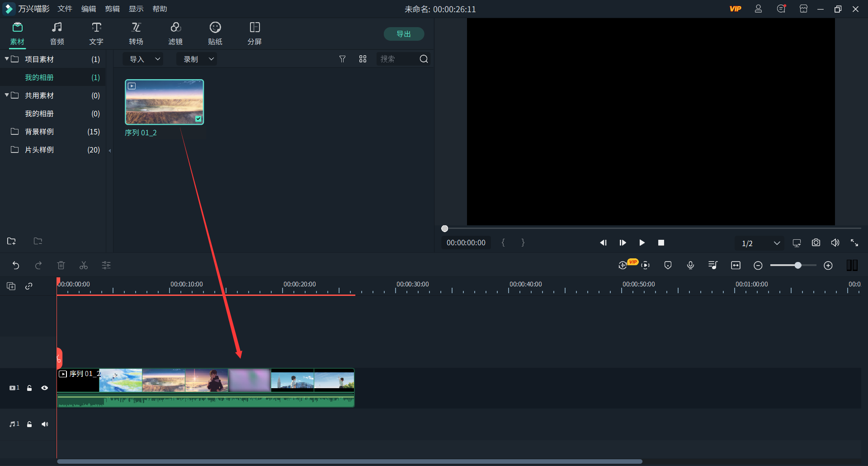Click the undo arrow icon
868x466 pixels.
coord(16,266)
